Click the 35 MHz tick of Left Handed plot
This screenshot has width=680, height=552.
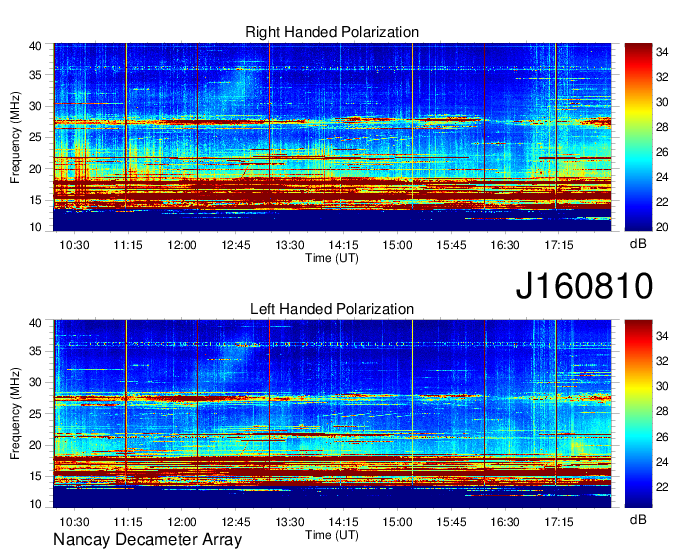coord(35,351)
